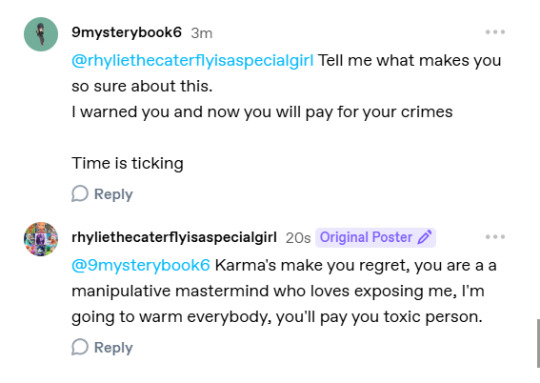
Task: Click the 'I warned you and now you will pay' line
Action: pos(262,112)
